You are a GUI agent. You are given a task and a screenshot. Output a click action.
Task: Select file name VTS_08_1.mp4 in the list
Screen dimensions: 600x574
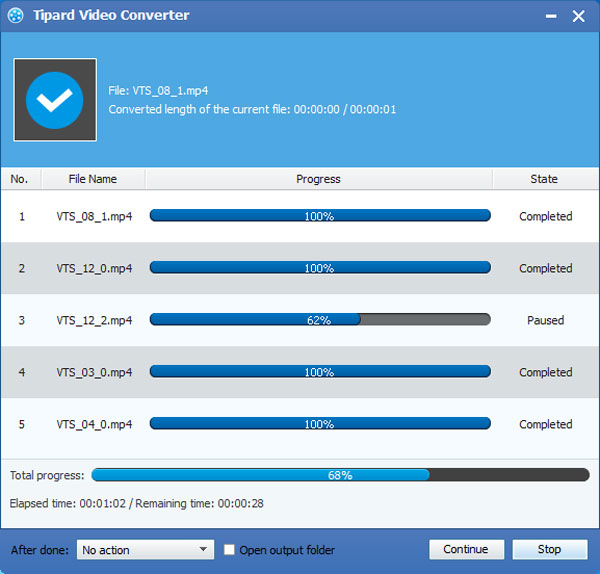[x=94, y=217]
